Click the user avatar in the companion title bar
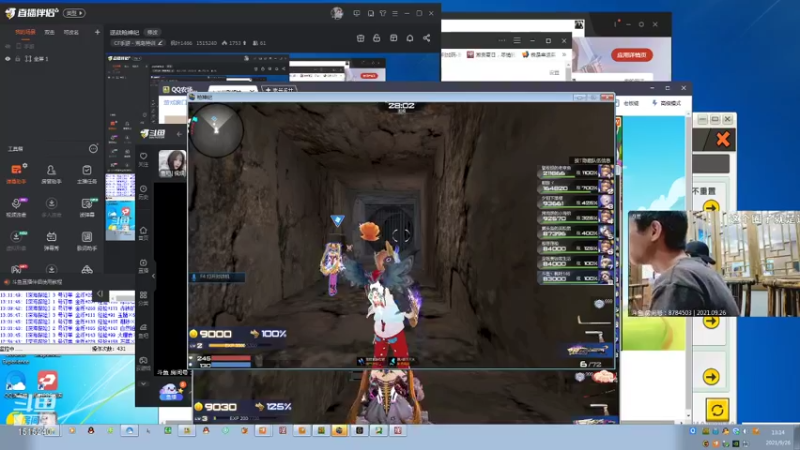Image resolution: width=800 pixels, height=450 pixels. point(337,13)
